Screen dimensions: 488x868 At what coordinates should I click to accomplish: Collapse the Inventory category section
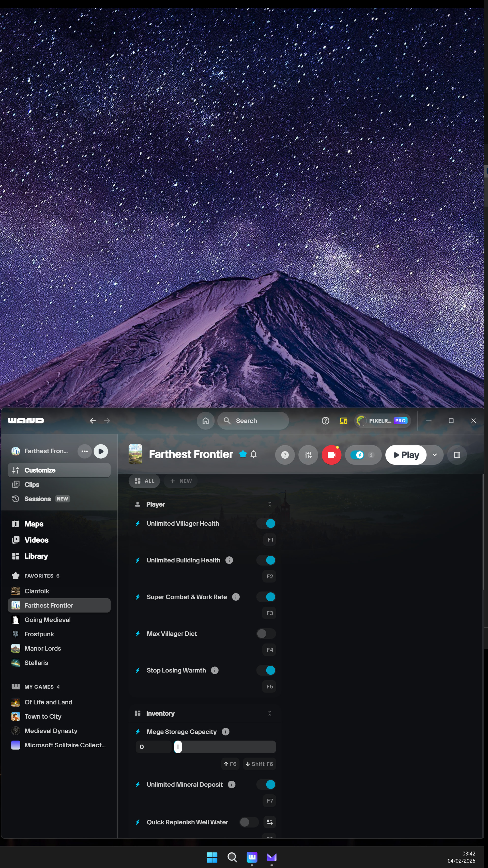(269, 713)
